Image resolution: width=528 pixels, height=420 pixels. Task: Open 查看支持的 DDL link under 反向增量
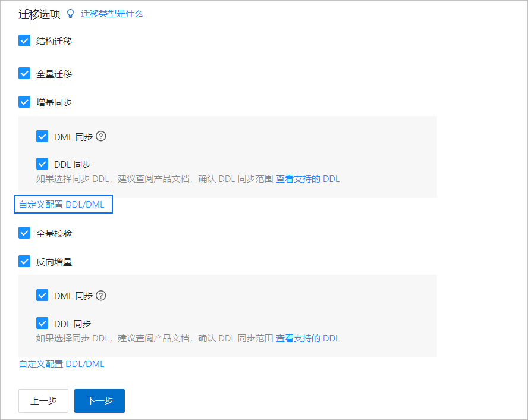[307, 338]
